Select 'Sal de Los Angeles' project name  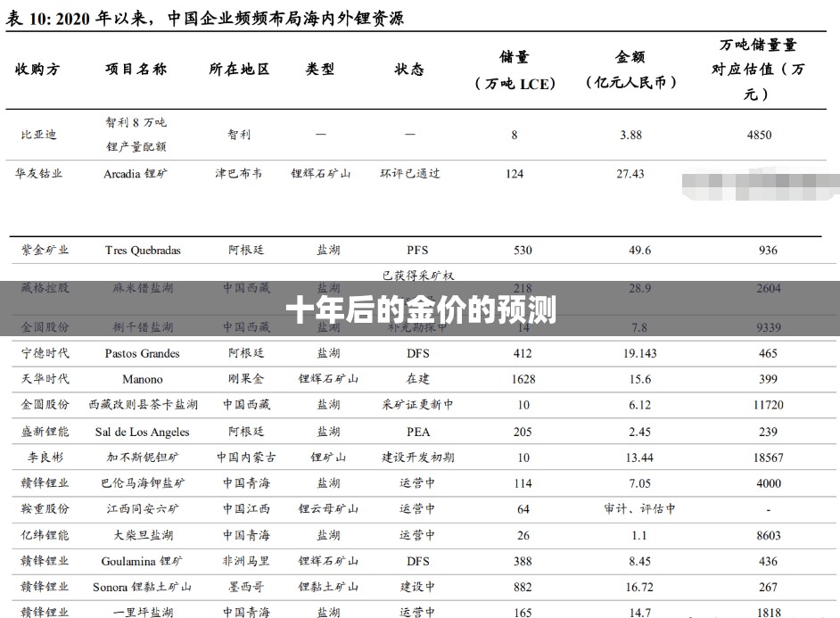[x=143, y=432]
